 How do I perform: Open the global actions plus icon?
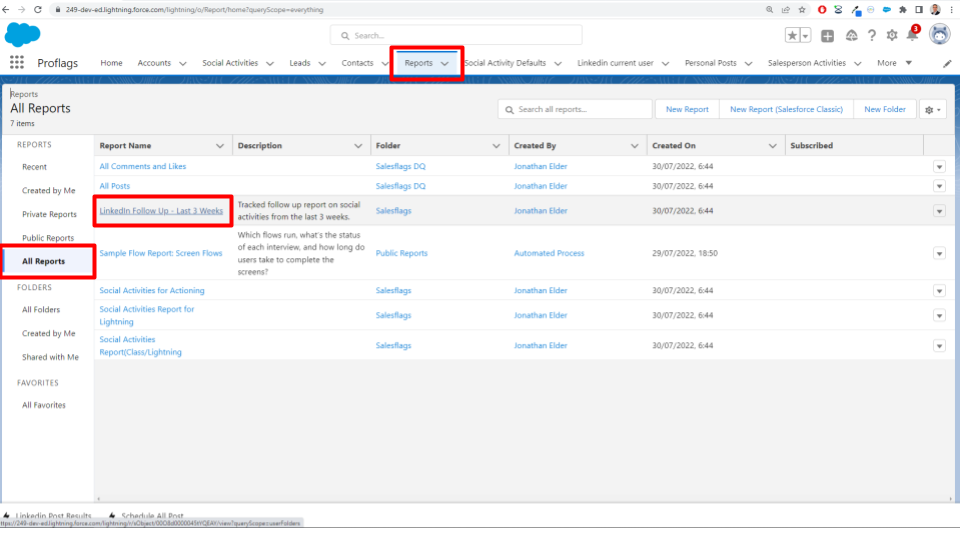click(x=827, y=36)
